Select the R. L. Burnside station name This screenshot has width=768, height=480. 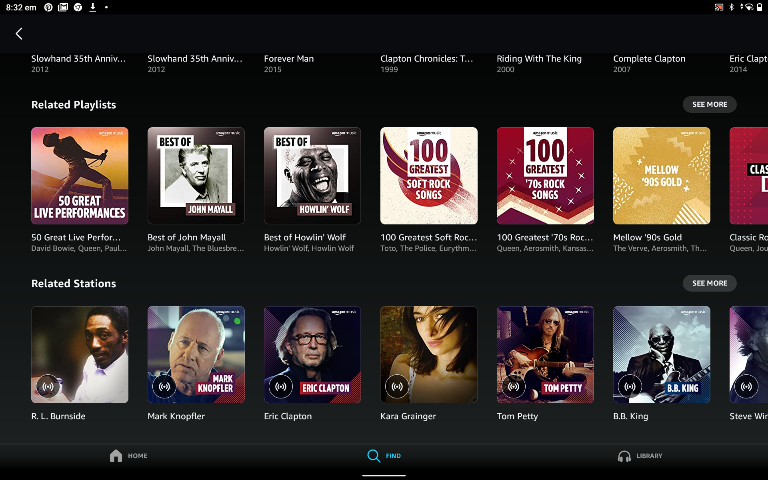[x=58, y=416]
